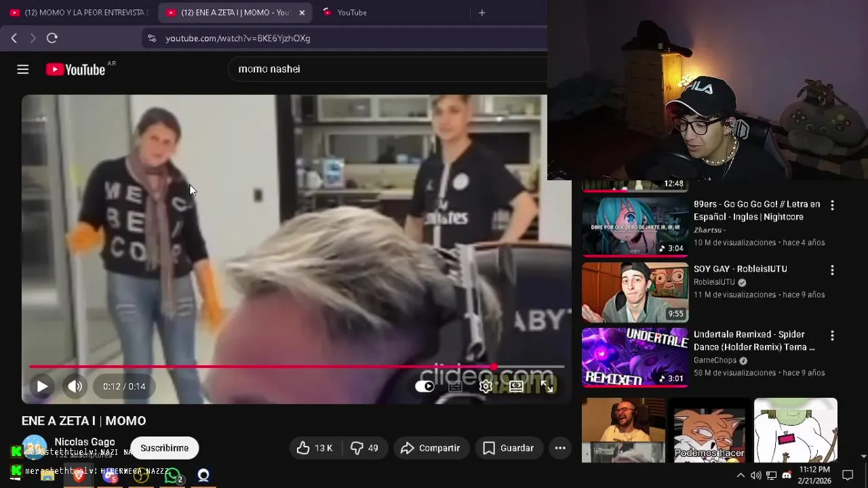
Task: Open the webcam app taskbar icon
Action: tap(203, 476)
